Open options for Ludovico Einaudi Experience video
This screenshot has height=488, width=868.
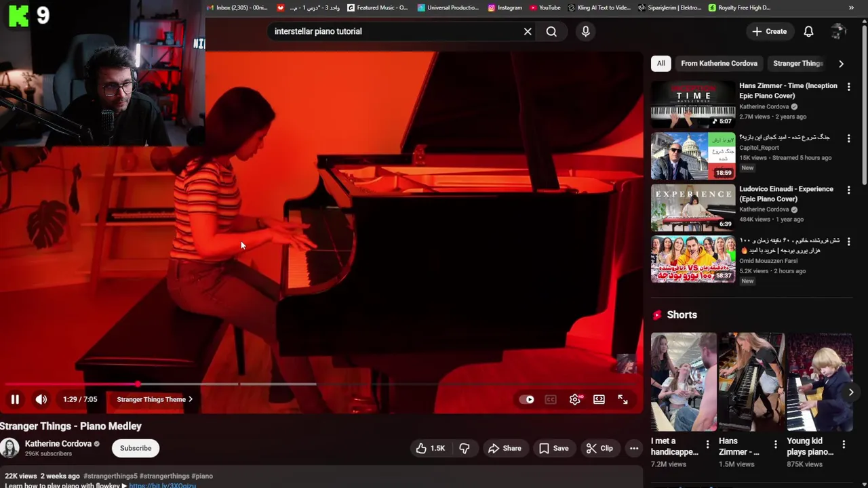tap(848, 190)
